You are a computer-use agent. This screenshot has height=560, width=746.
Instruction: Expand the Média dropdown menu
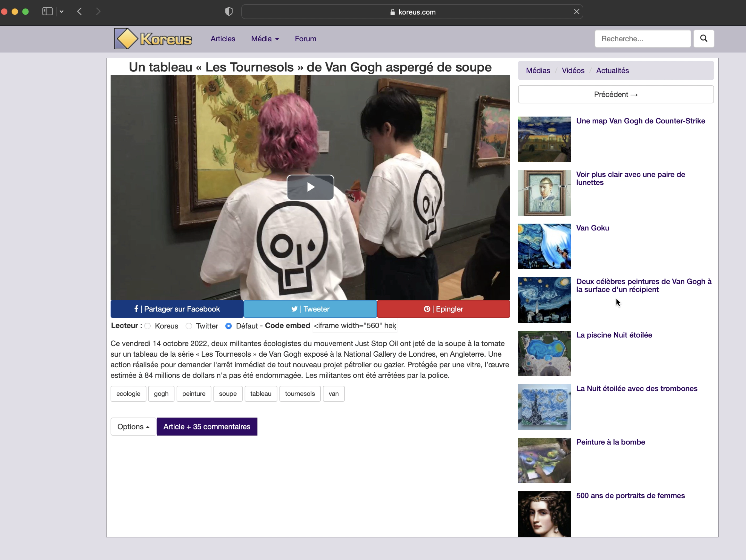265,39
